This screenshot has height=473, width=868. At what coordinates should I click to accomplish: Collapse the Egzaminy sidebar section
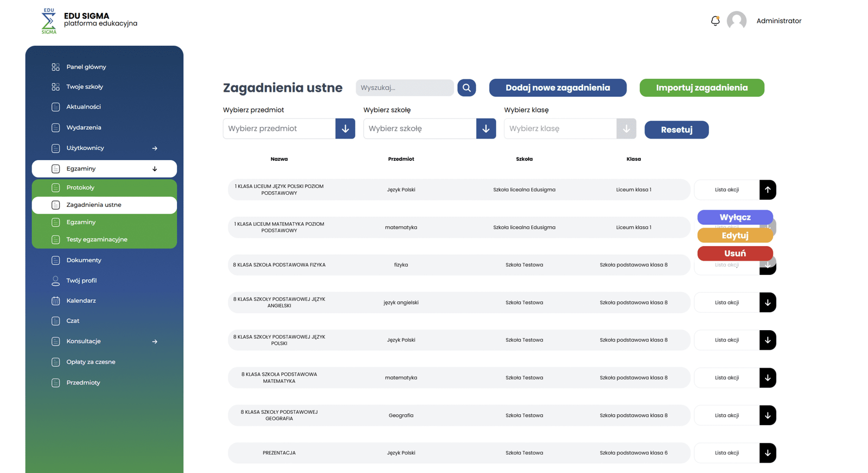tap(155, 169)
